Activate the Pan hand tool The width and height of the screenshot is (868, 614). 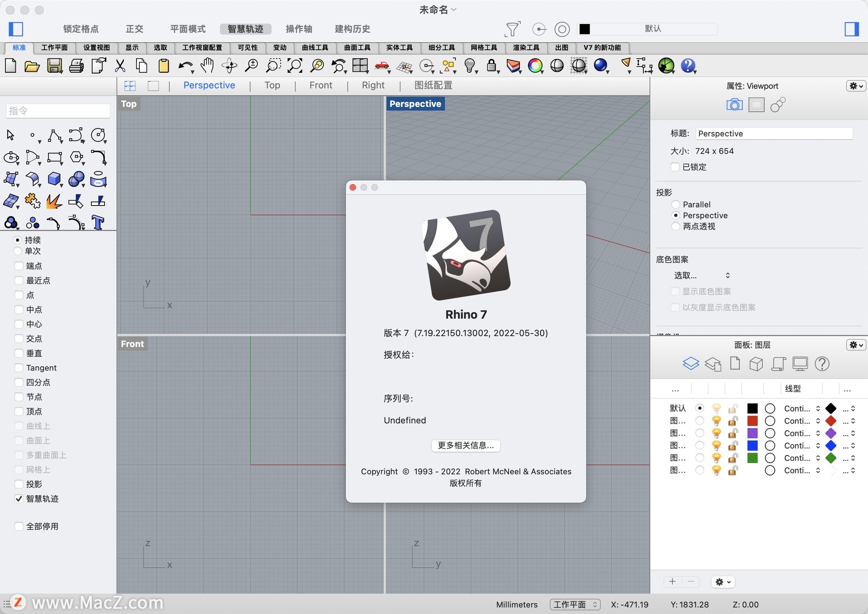[207, 66]
